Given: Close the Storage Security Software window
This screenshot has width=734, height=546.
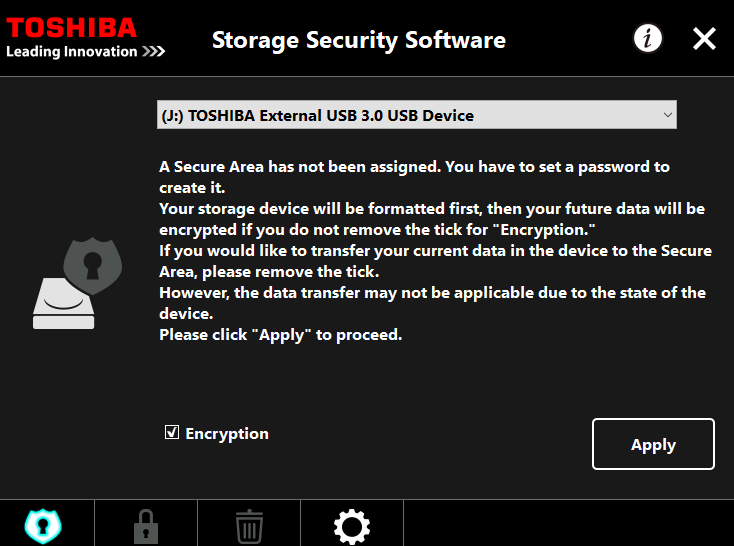Looking at the screenshot, I should point(704,38).
